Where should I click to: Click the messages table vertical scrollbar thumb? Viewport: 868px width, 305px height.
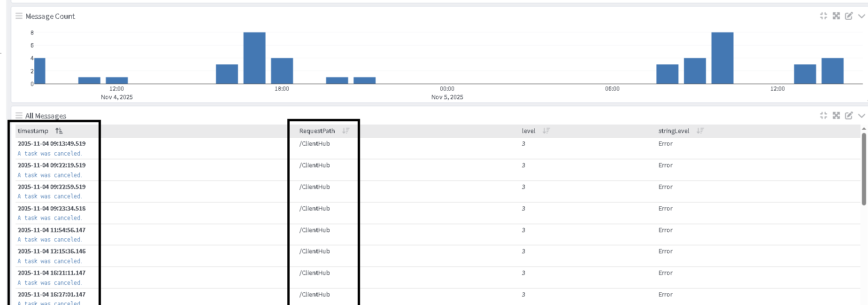pyautogui.click(x=864, y=169)
